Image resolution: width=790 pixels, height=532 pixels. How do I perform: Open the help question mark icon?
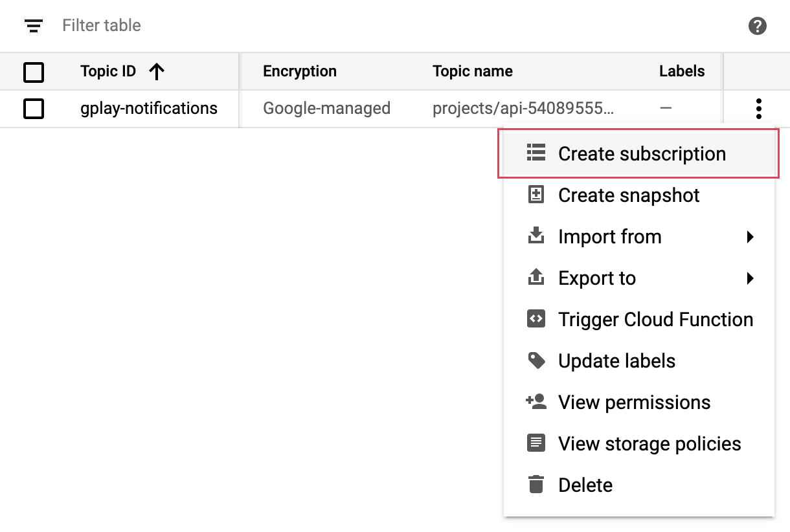757,26
